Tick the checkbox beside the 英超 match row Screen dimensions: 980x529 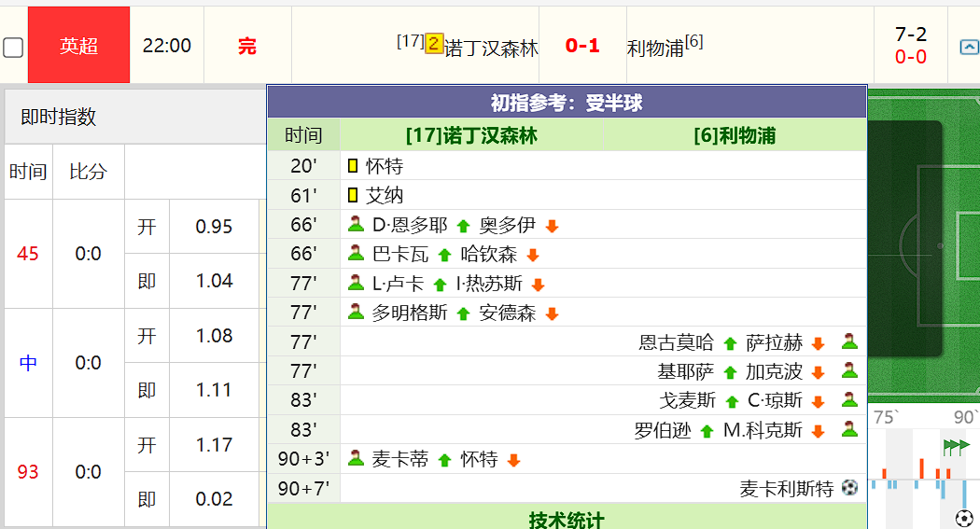click(x=13, y=48)
